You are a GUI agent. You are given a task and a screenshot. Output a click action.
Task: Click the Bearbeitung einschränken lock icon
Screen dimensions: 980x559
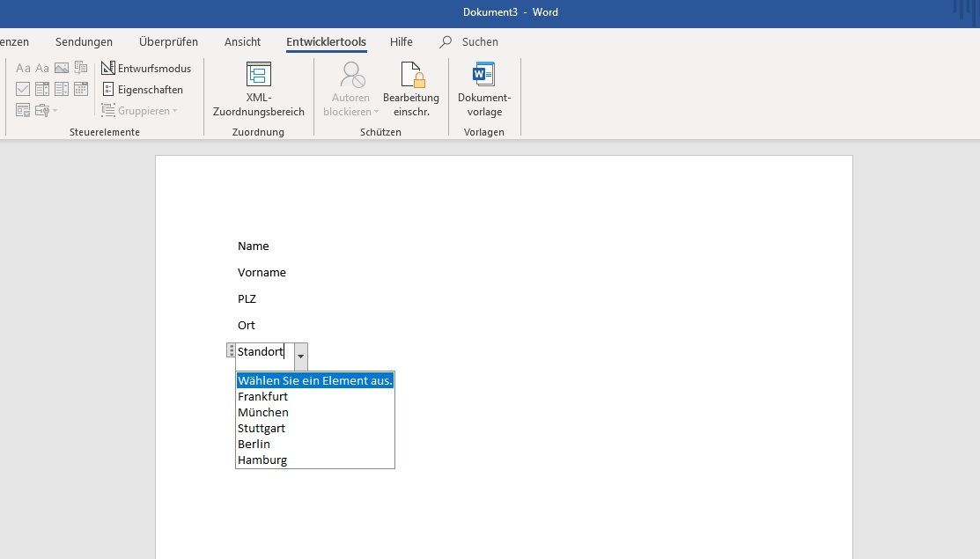click(x=411, y=76)
